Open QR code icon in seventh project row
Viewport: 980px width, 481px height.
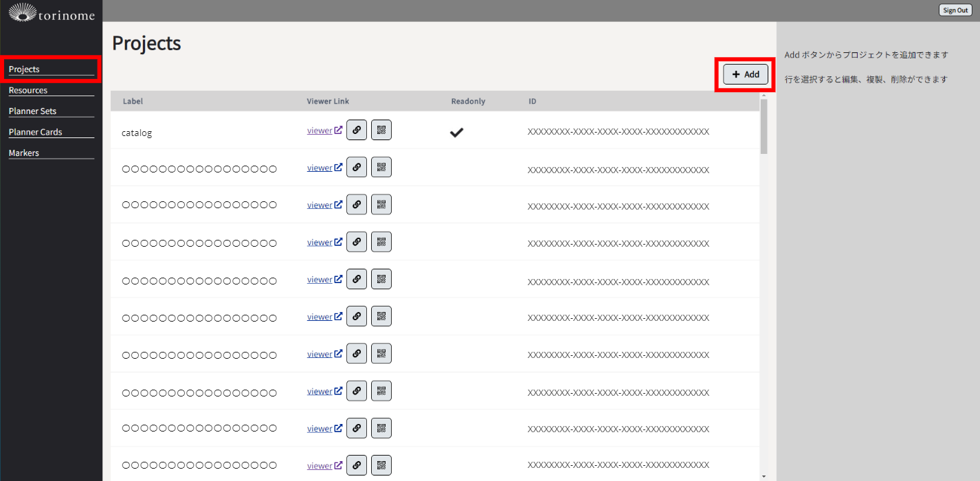(x=381, y=353)
